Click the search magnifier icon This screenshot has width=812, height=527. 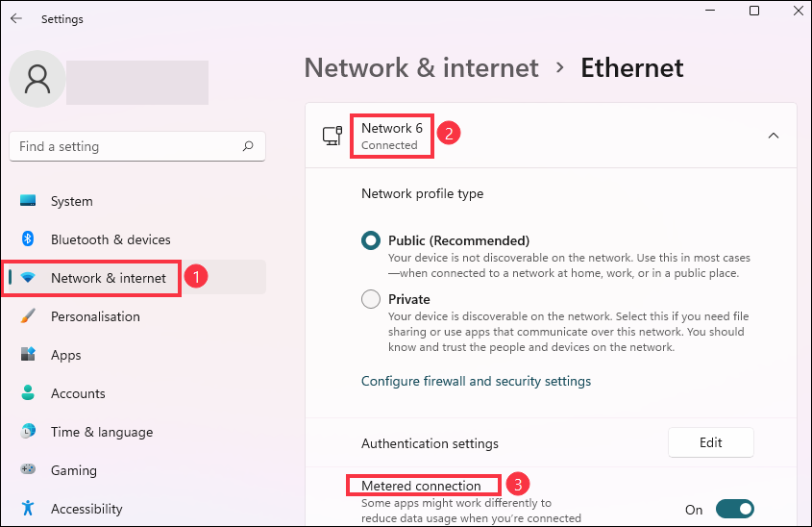click(248, 147)
